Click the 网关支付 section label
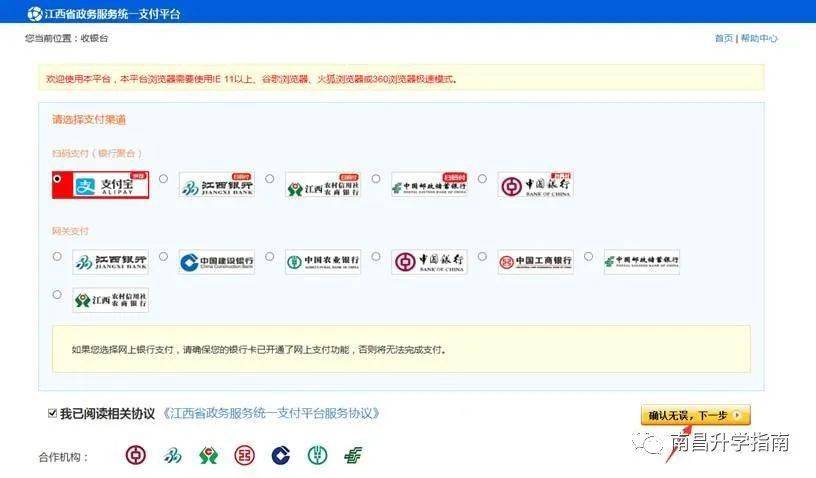 pyautogui.click(x=70, y=231)
